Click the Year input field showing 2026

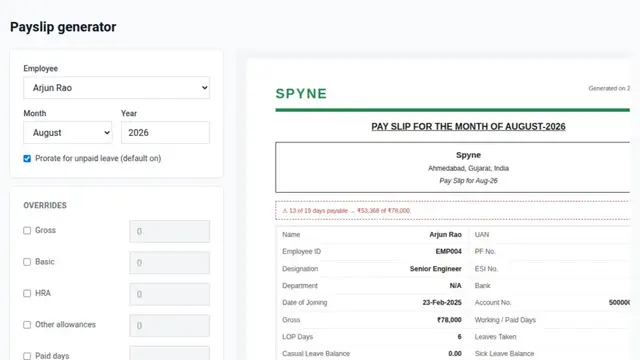(x=165, y=133)
